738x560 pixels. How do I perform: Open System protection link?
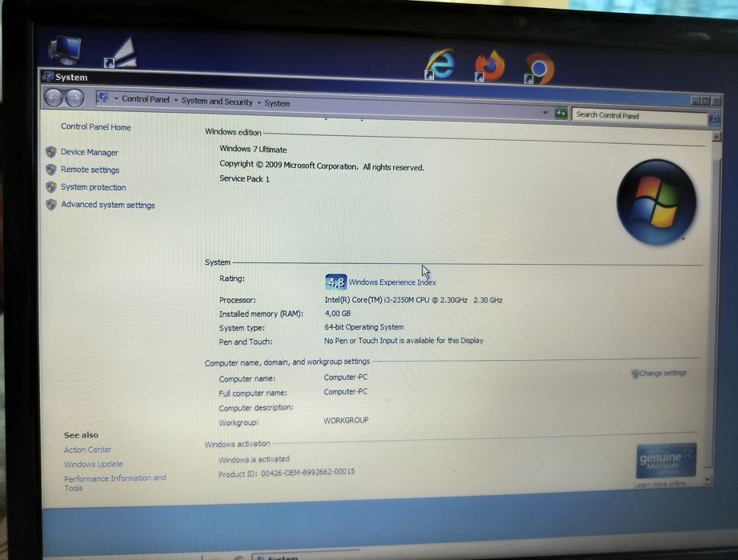(x=93, y=187)
